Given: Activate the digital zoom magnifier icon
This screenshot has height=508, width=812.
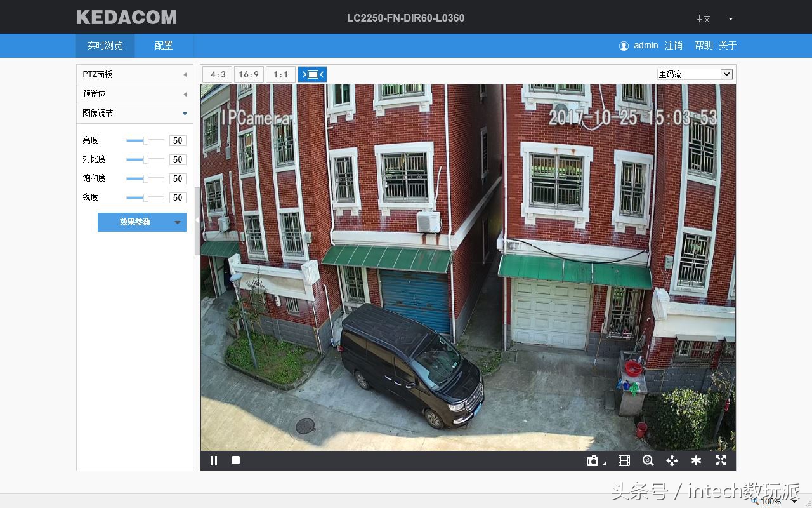Looking at the screenshot, I should click(648, 461).
